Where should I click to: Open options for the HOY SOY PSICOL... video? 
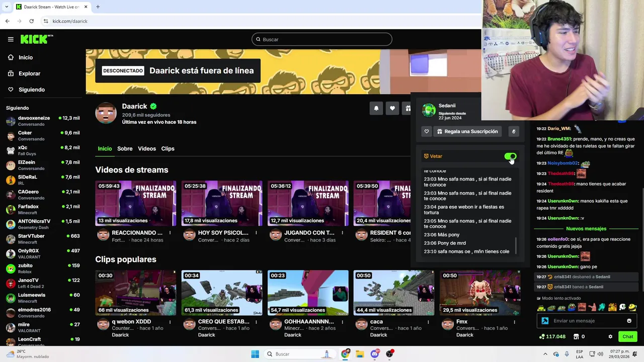tap(256, 233)
